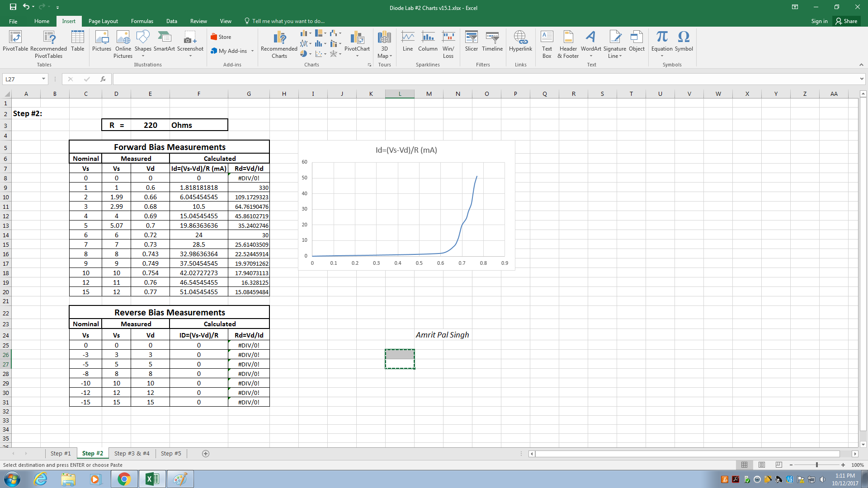Add a new sheet with the plus icon
Image resolution: width=868 pixels, height=488 pixels.
[206, 454]
